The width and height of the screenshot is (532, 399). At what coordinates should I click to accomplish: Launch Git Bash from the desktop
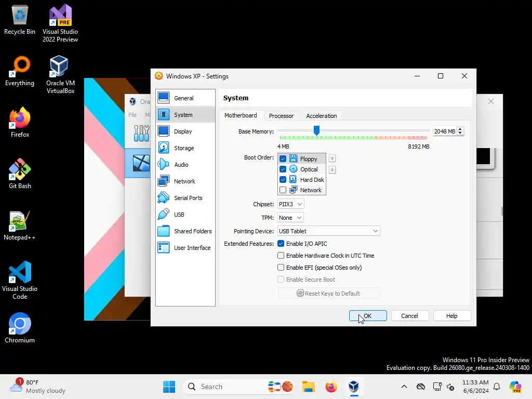tap(20, 174)
